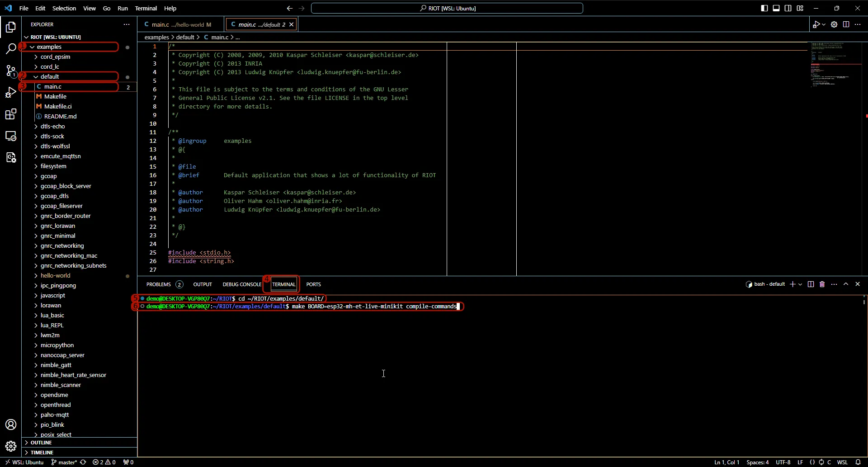Select the Run and Debug icon
868x467 pixels.
tap(10, 92)
